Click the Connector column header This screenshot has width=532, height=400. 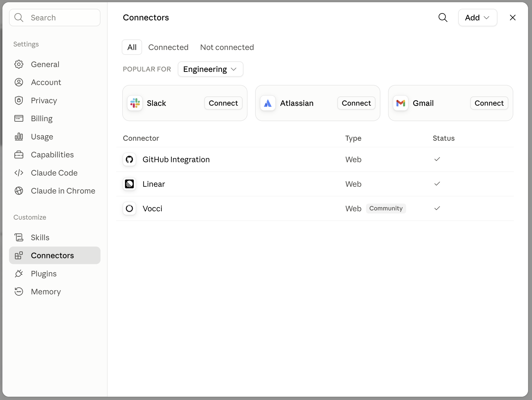tap(141, 138)
